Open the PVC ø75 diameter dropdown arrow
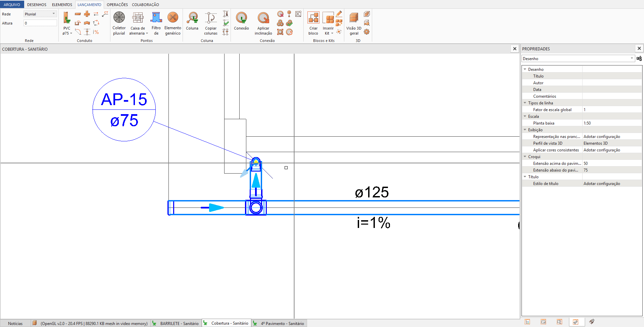The width and height of the screenshot is (644, 327). pos(71,33)
